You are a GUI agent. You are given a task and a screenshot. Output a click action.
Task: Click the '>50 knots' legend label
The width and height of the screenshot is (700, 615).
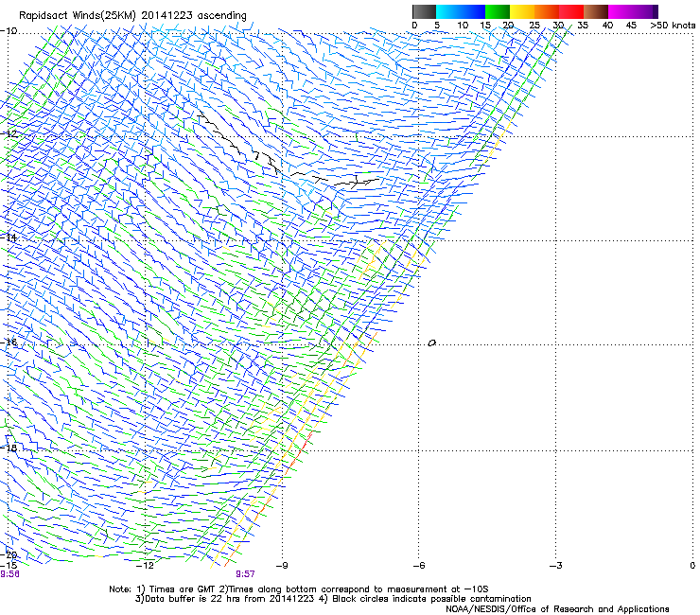[x=673, y=26]
